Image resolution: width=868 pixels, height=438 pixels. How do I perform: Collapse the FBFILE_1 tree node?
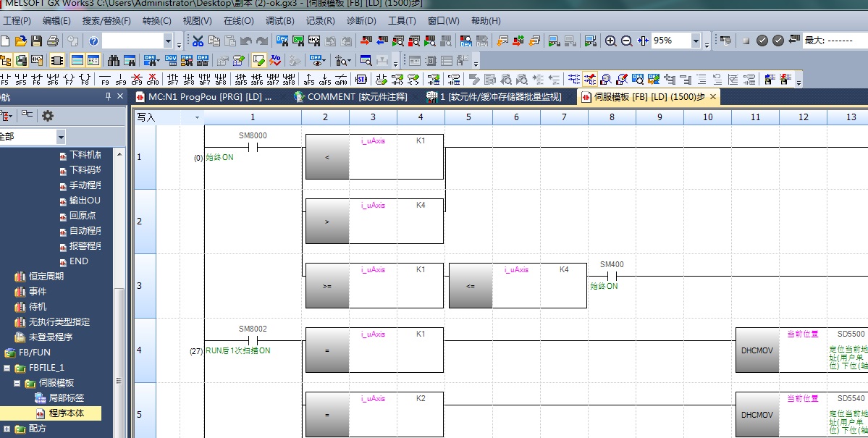pyautogui.click(x=7, y=368)
